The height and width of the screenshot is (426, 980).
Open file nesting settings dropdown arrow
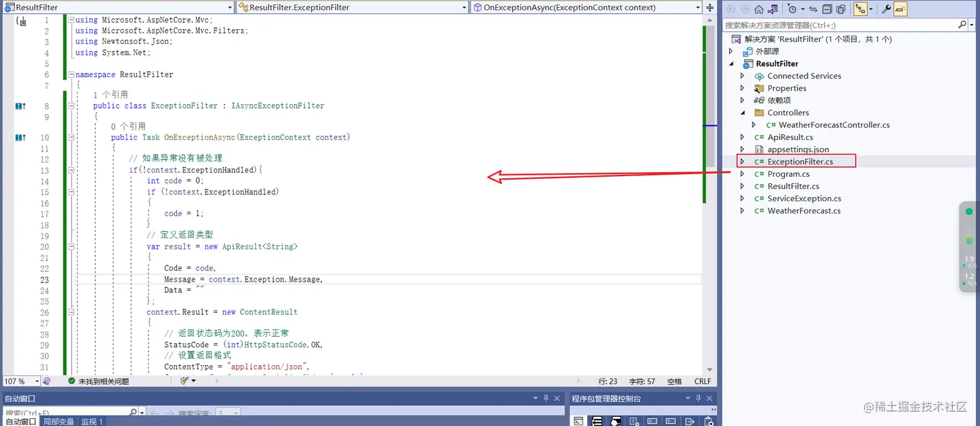[x=871, y=9]
